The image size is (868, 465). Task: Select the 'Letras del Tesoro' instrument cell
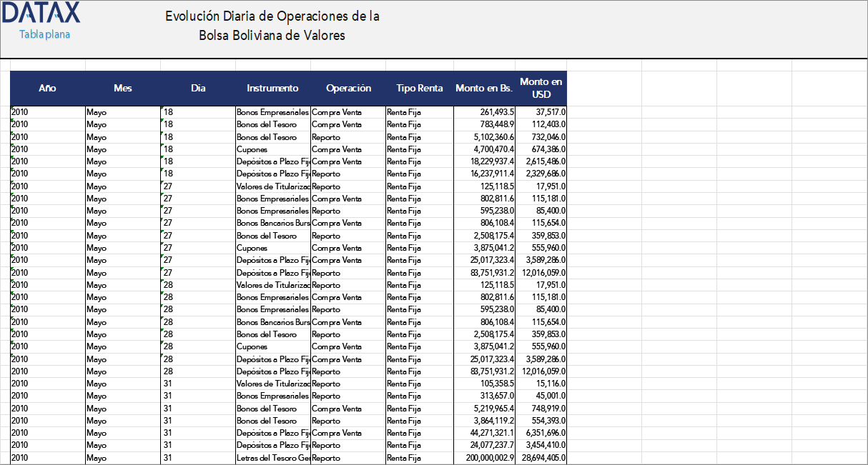[272, 457]
